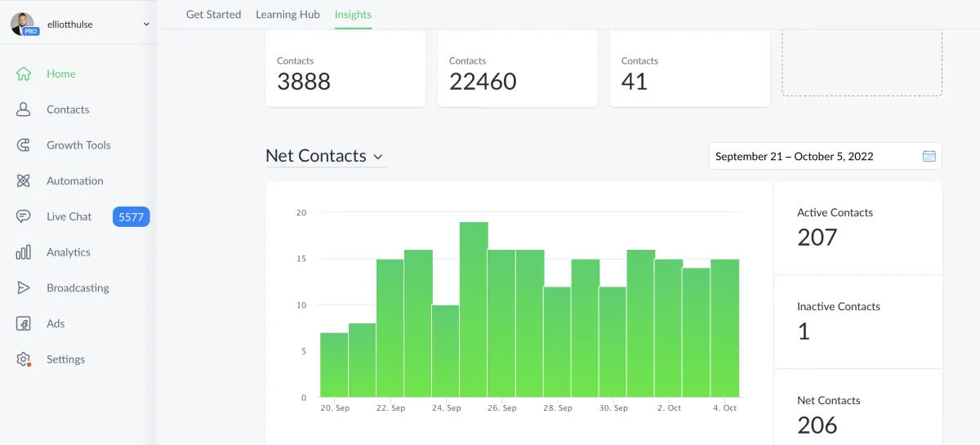Open Growth Tools in the sidebar
The height and width of the screenshot is (445, 980).
tap(78, 145)
